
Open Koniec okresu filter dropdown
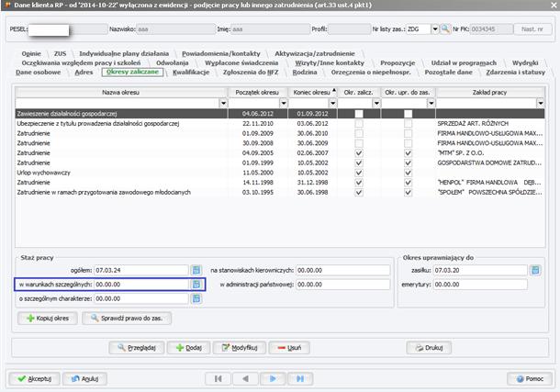click(333, 103)
